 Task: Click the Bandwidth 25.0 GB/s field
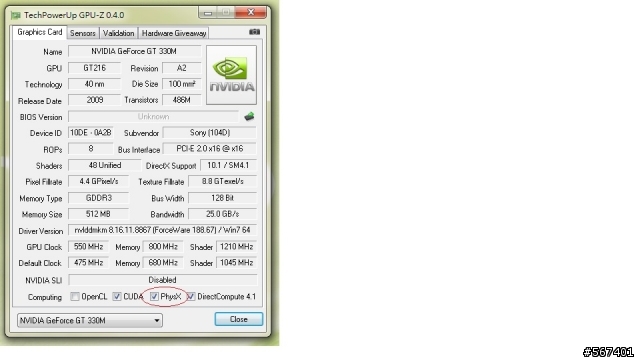[x=222, y=214]
